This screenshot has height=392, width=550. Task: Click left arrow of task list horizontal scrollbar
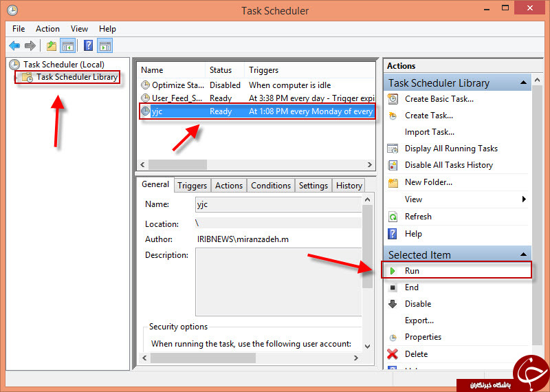tap(142, 164)
